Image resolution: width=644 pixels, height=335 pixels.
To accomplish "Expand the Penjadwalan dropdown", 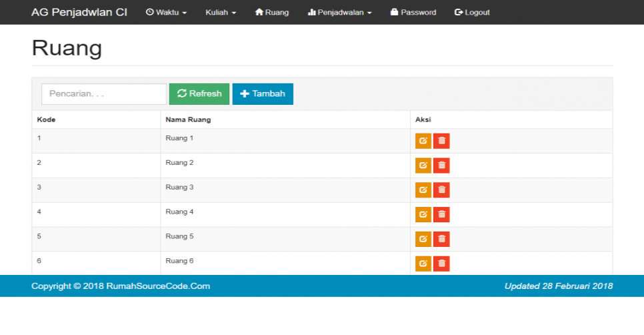I will click(x=339, y=12).
